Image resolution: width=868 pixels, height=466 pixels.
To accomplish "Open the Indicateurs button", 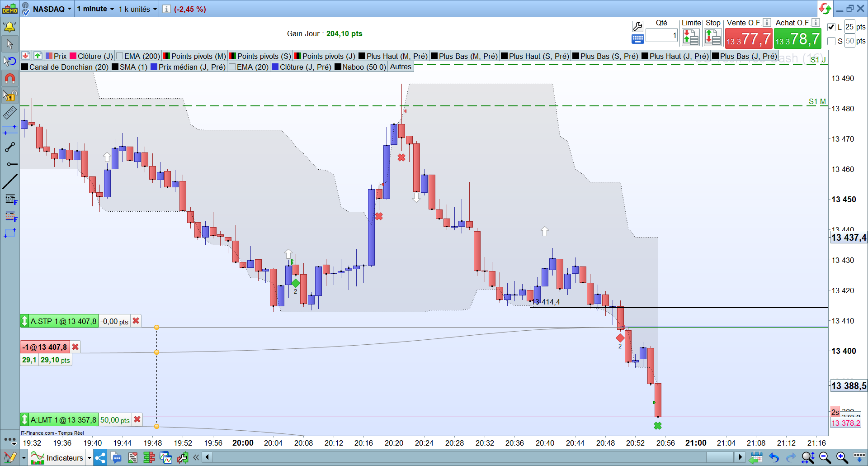I will [x=60, y=458].
